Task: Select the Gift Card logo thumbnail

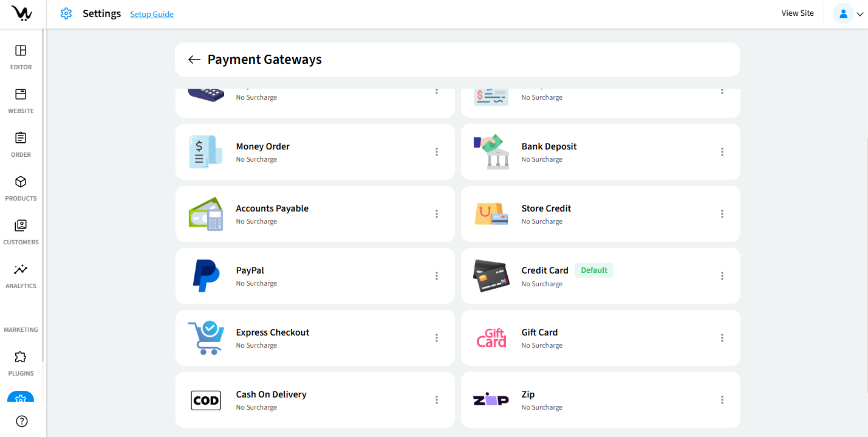Action: tap(491, 338)
